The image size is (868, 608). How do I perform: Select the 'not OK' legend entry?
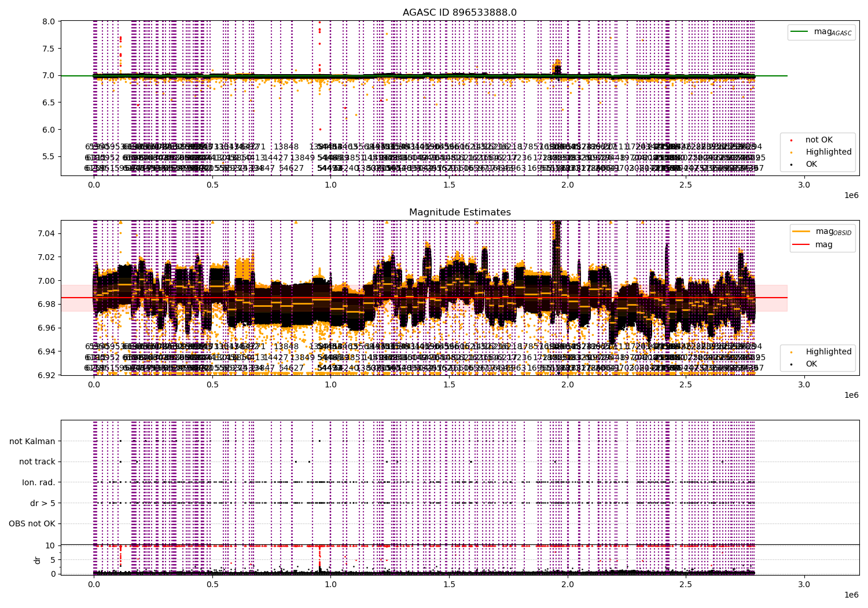pyautogui.click(x=819, y=140)
